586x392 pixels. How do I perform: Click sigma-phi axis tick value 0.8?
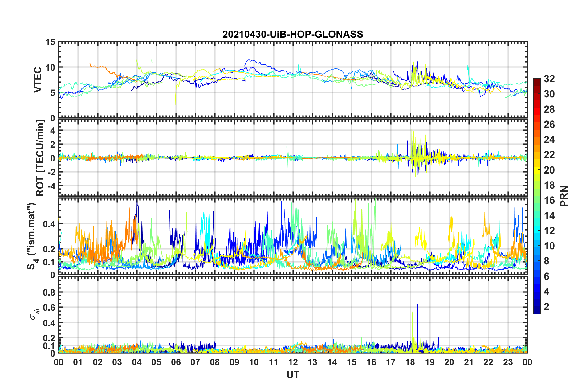[49, 292]
